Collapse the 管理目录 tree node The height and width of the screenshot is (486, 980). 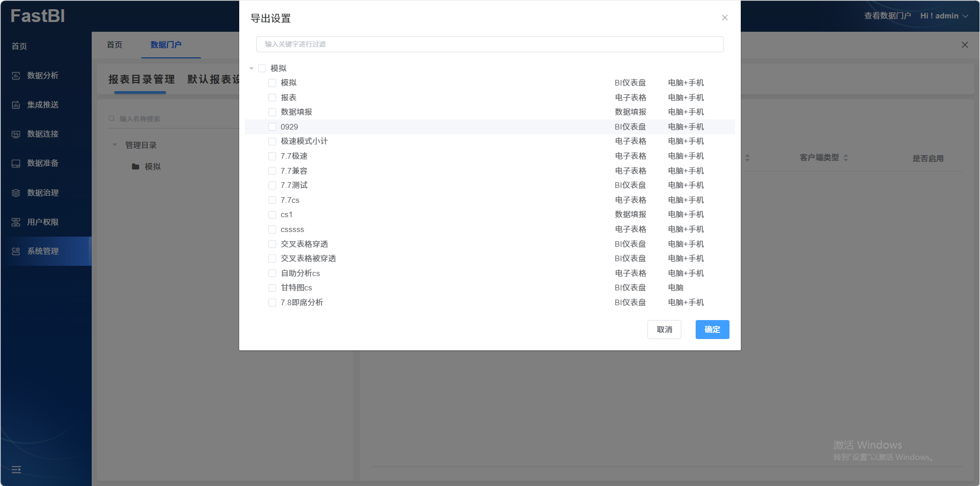(115, 145)
